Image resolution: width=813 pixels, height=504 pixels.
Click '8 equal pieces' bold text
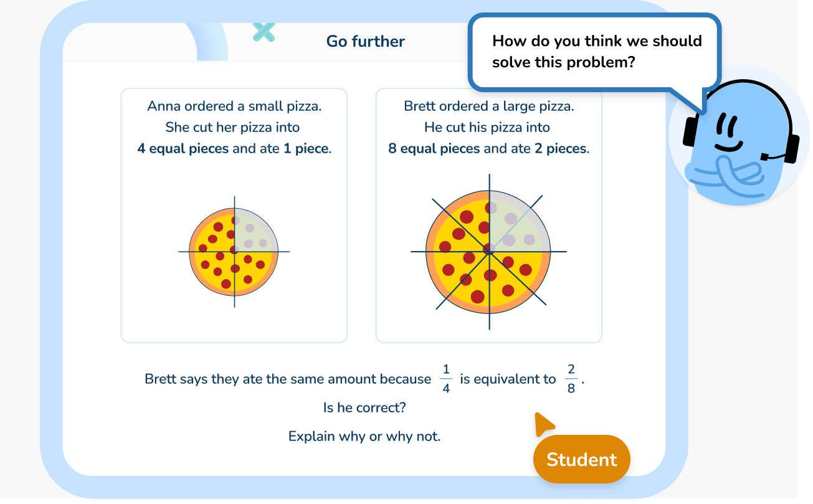(x=434, y=149)
